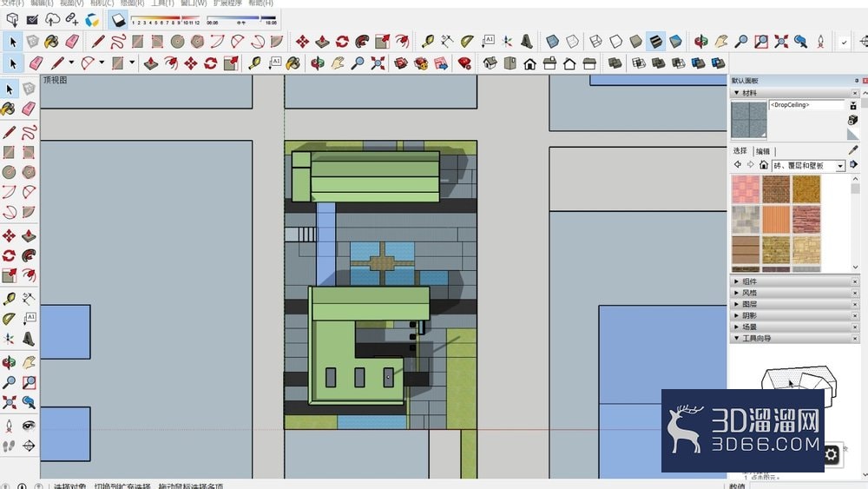Open Extension Warehouse ruby gem icon
Screen dimensions: 868x489
[x=464, y=63]
